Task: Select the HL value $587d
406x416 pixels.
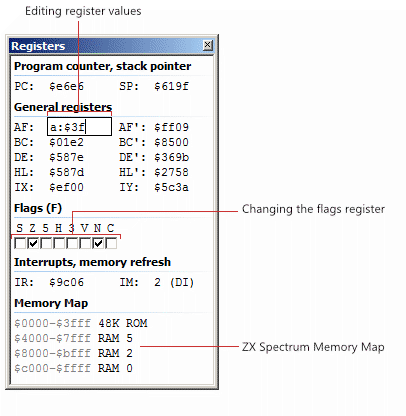Action: [x=66, y=172]
